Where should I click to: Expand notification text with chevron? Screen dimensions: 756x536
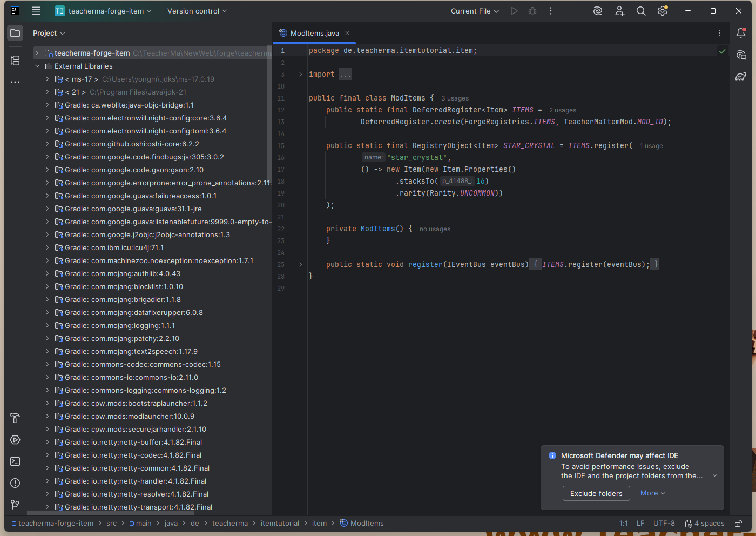(715, 476)
